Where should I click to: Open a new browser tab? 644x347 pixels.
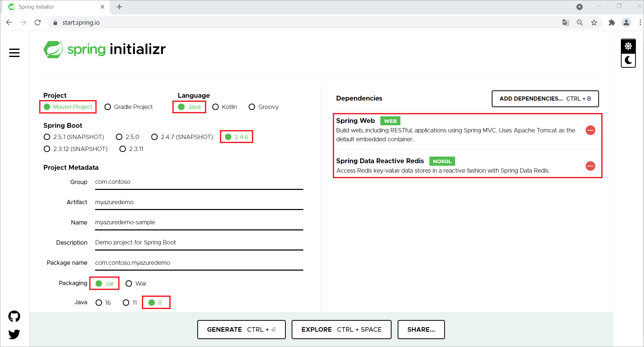pos(119,7)
